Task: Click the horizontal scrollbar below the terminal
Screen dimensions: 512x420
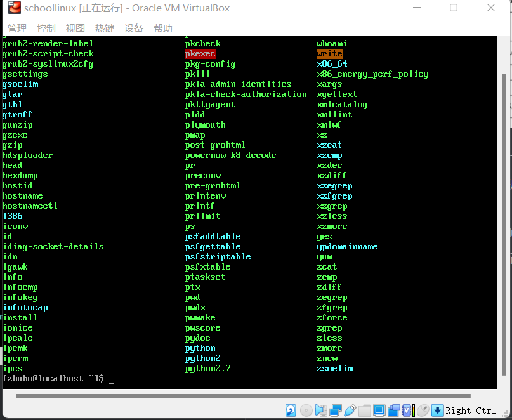Action: point(243,396)
